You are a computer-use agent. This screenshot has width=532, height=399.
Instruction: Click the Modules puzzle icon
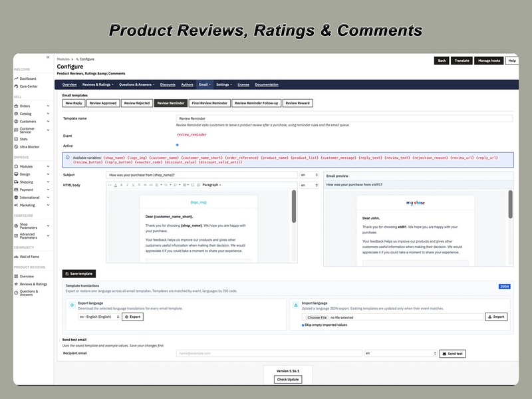click(16, 167)
